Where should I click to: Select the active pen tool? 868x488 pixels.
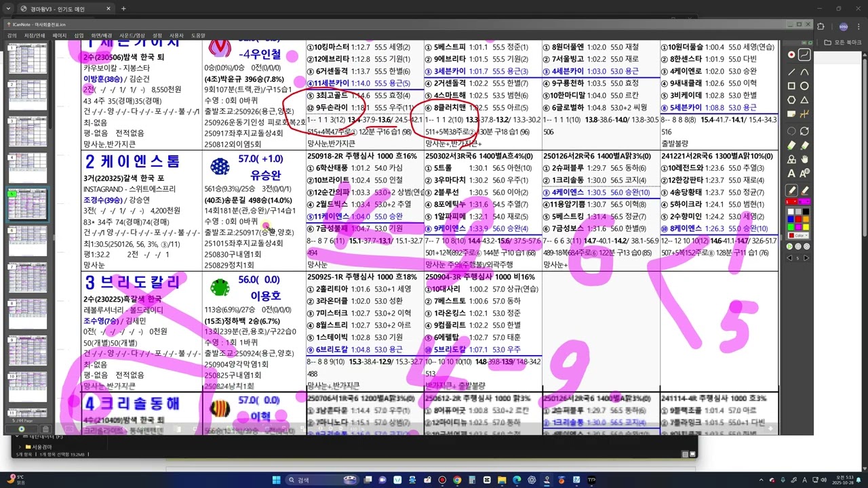click(x=791, y=189)
